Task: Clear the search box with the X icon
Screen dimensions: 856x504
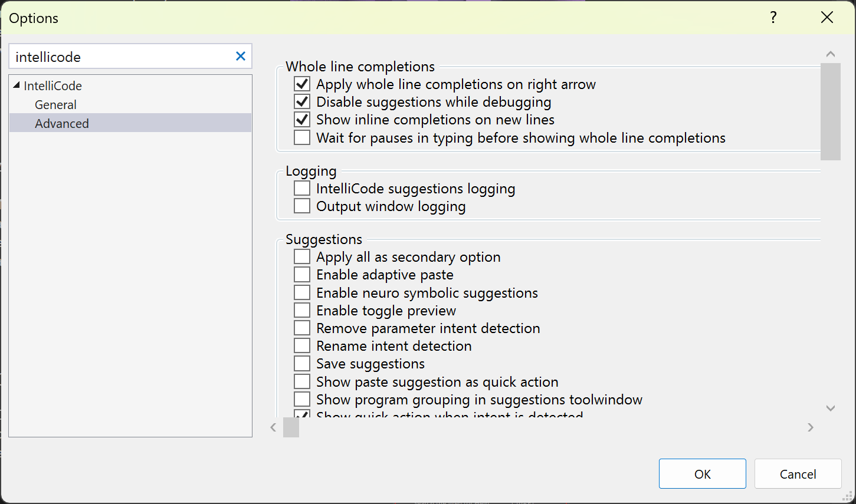Action: point(241,56)
